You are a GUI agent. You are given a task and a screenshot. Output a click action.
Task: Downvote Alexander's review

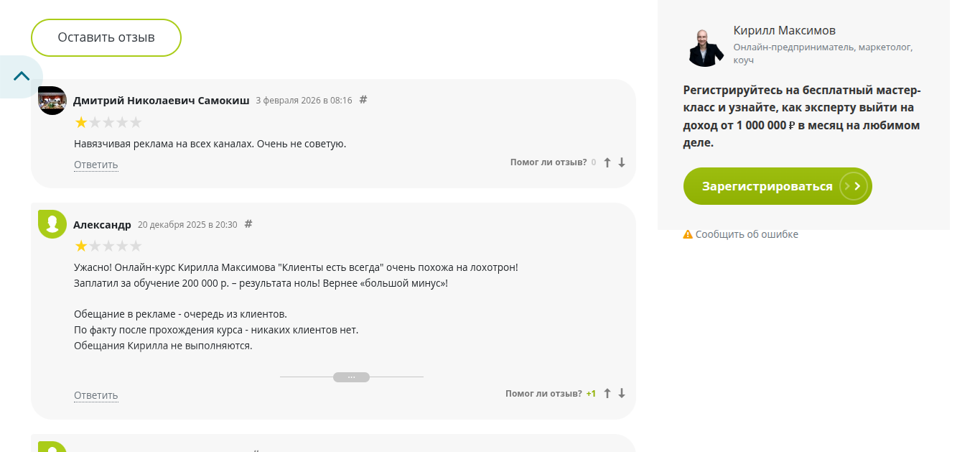pos(622,393)
